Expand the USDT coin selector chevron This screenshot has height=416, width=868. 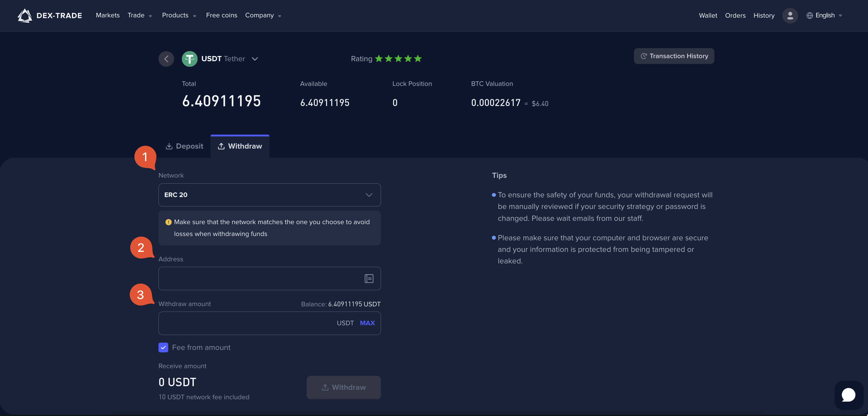(255, 59)
